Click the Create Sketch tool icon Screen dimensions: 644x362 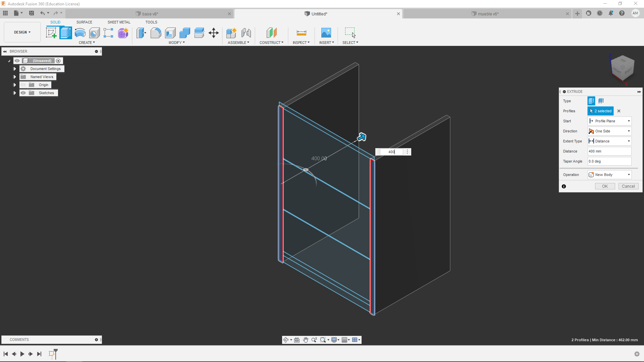tap(51, 33)
